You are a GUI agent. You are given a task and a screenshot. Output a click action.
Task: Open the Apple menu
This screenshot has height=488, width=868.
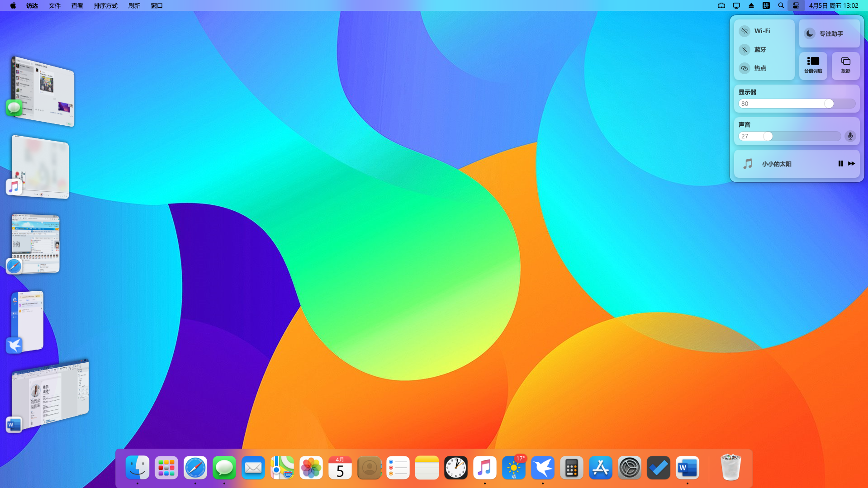pos(13,6)
